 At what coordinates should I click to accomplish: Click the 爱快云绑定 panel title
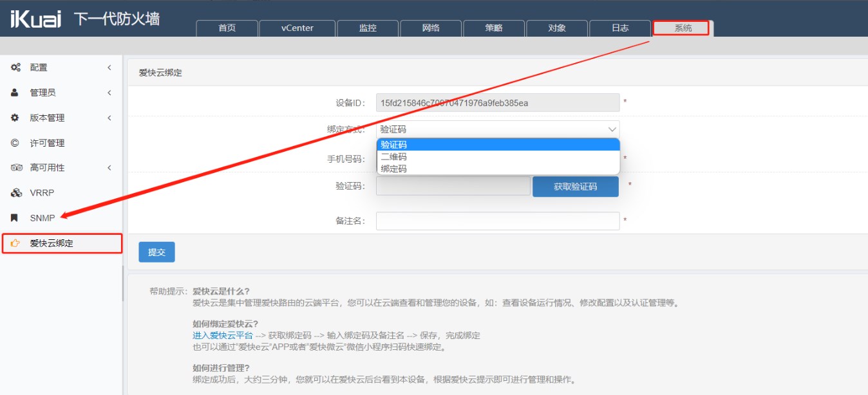coord(160,73)
